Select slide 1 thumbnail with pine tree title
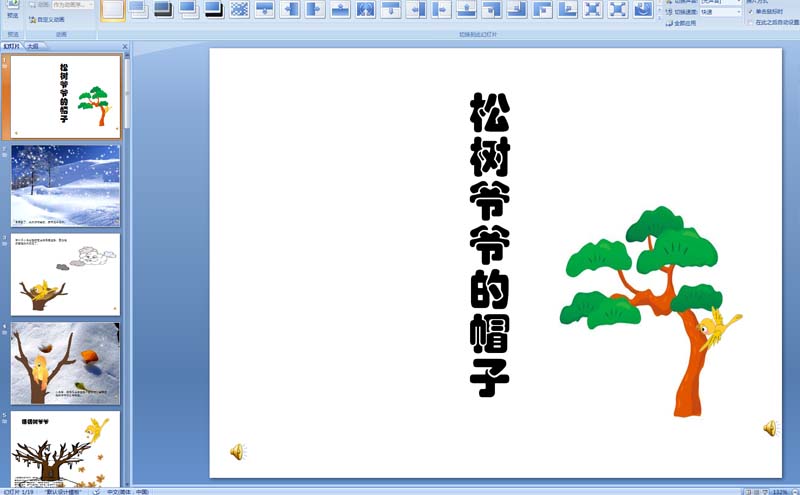This screenshot has width=800, height=495. 65,96
